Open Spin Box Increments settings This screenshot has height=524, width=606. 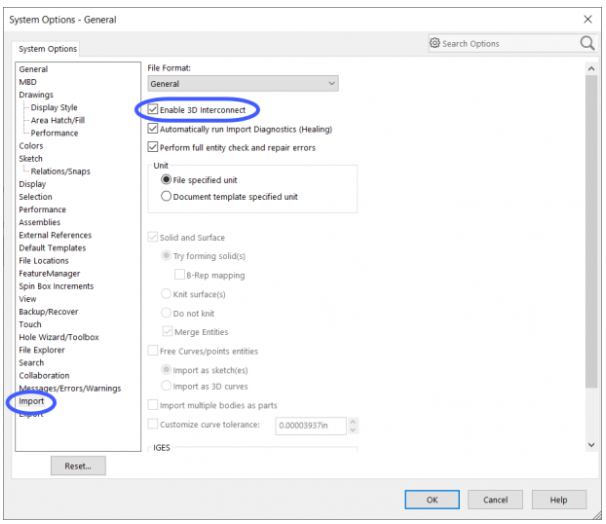[x=56, y=286]
